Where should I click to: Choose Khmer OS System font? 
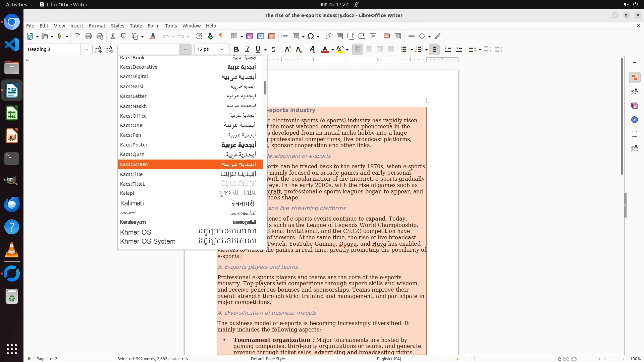coord(148,241)
